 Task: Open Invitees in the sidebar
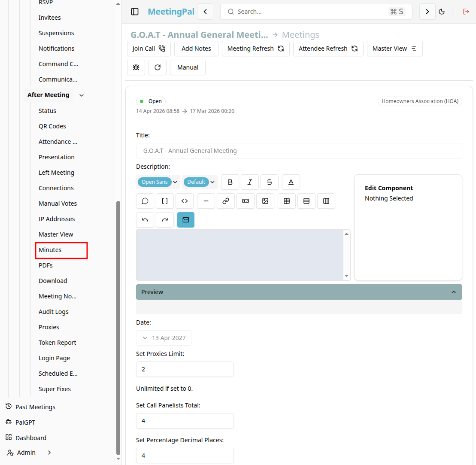50,18
